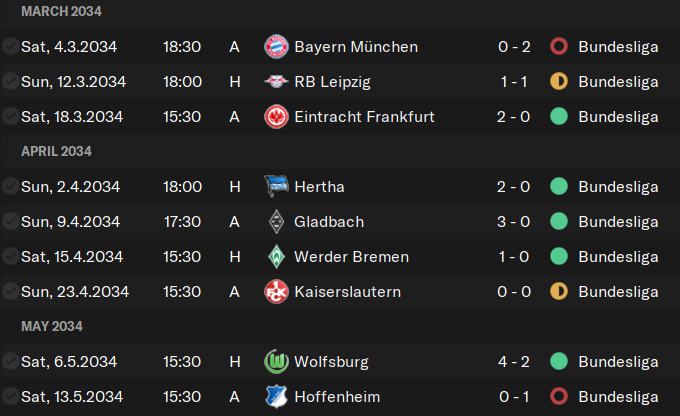The image size is (680, 416).
Task: Click the Wolfsburg green W logo
Action: click(276, 361)
